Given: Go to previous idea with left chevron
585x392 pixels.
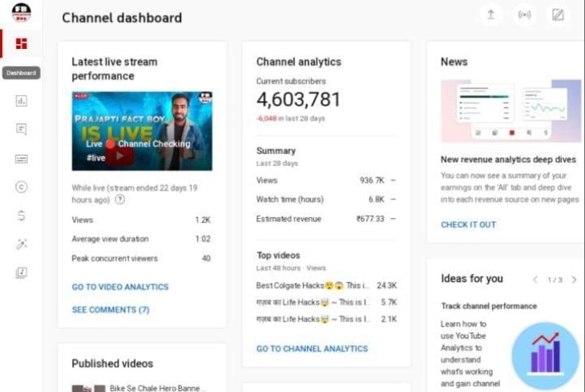Looking at the screenshot, I should pos(535,280).
